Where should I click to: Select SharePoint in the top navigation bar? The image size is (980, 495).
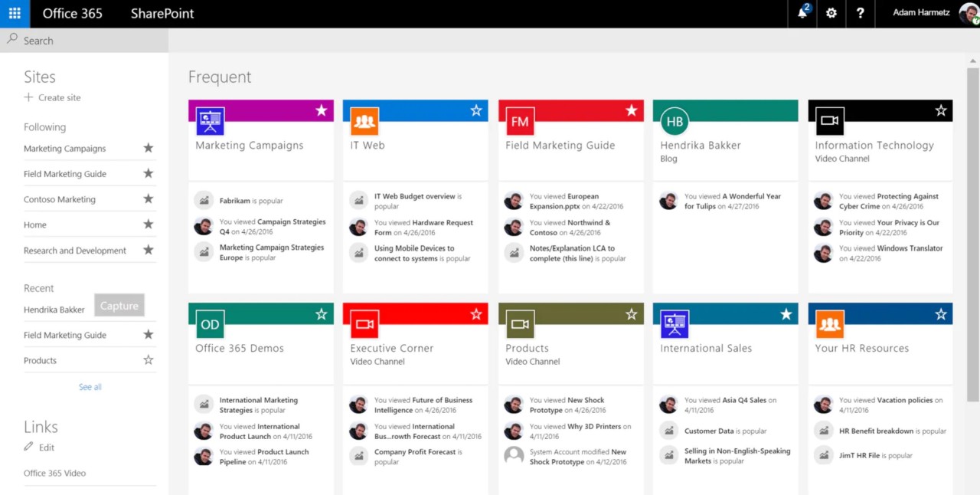click(162, 13)
